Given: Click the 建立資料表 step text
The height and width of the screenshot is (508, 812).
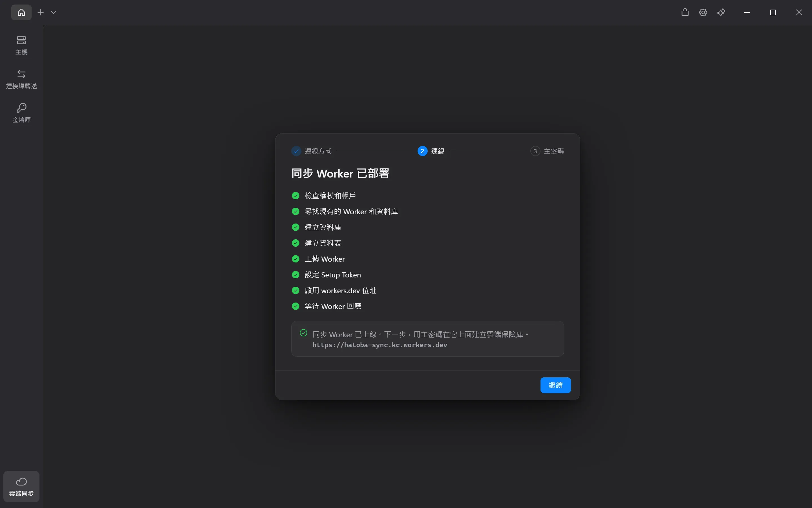Looking at the screenshot, I should pos(323,243).
